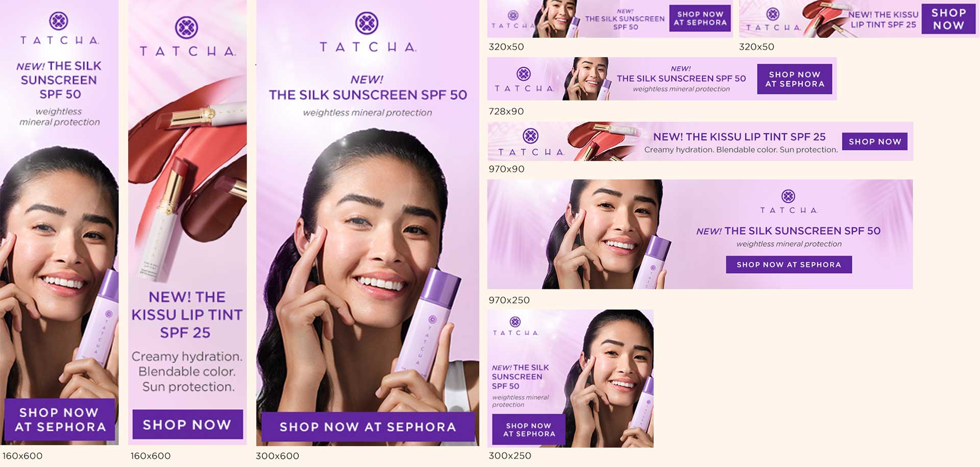Click the Tatcha logo icon in 300x600 banner

click(367, 23)
